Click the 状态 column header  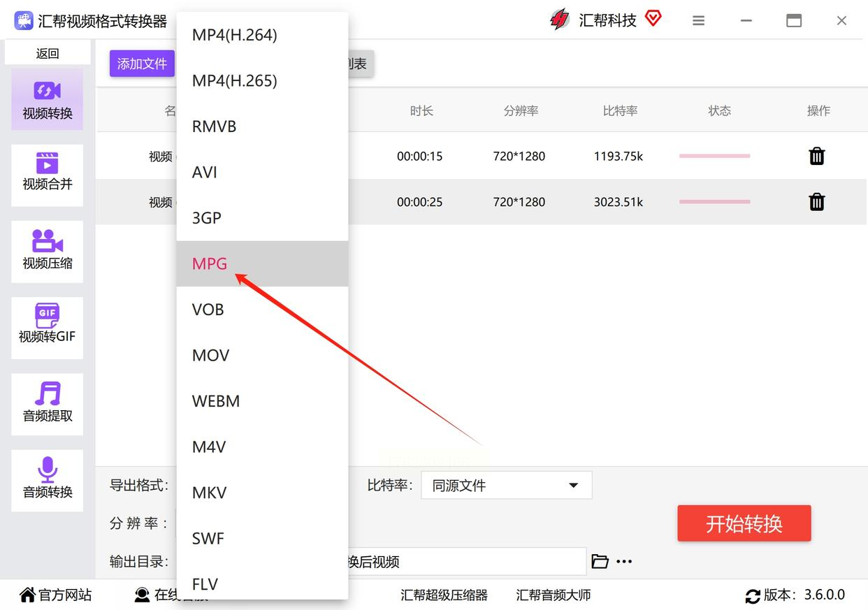tap(720, 110)
